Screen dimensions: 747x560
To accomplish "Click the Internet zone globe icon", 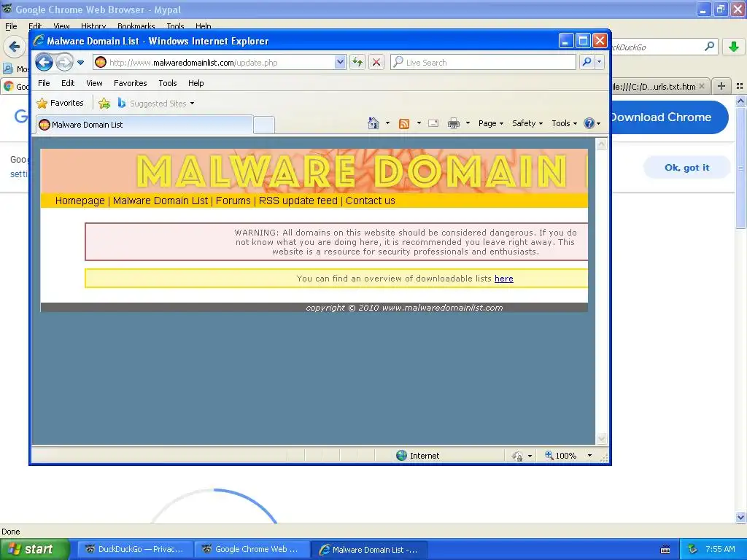I will pyautogui.click(x=402, y=456).
